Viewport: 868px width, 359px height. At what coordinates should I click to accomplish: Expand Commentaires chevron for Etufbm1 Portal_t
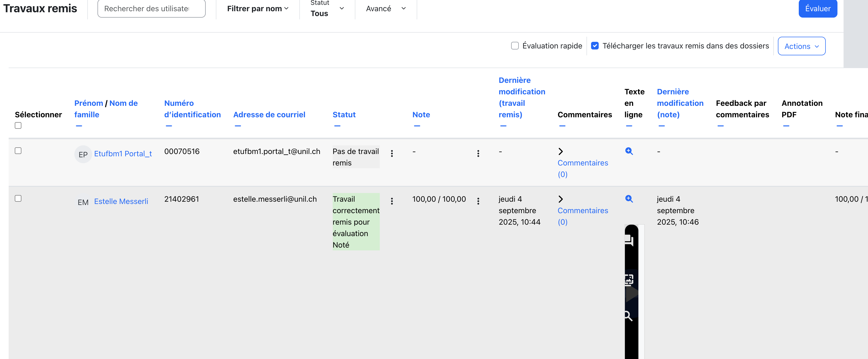click(561, 151)
